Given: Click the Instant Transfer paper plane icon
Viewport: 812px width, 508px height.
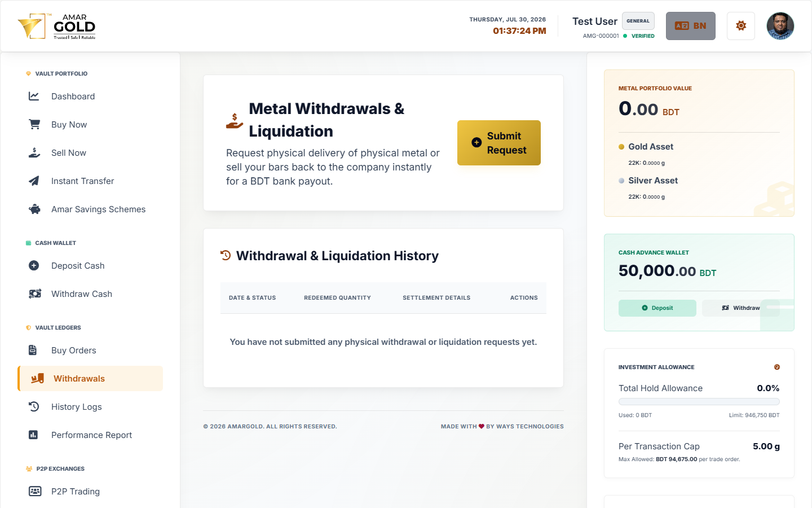Looking at the screenshot, I should pos(34,181).
